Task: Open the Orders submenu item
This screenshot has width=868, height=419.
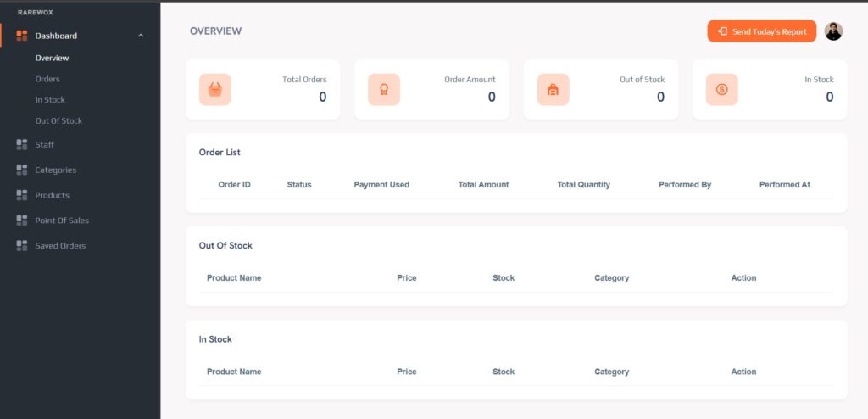Action: coord(47,79)
